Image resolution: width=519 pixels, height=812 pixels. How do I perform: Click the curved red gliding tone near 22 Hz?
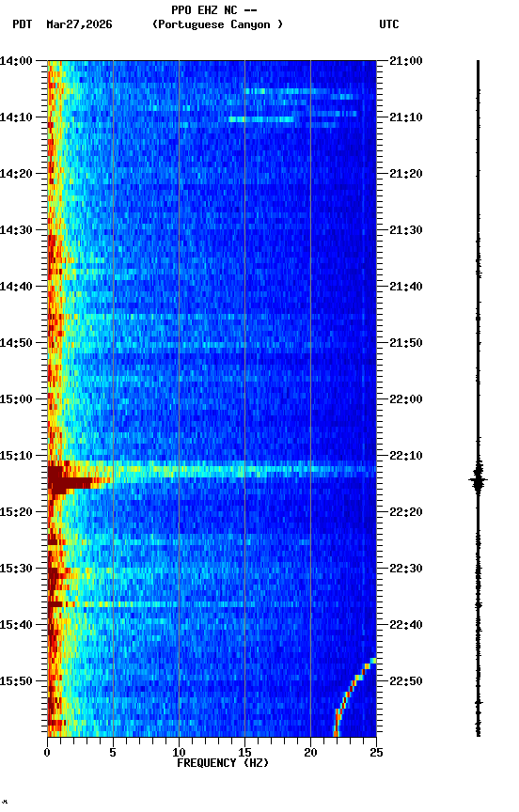[x=354, y=697]
